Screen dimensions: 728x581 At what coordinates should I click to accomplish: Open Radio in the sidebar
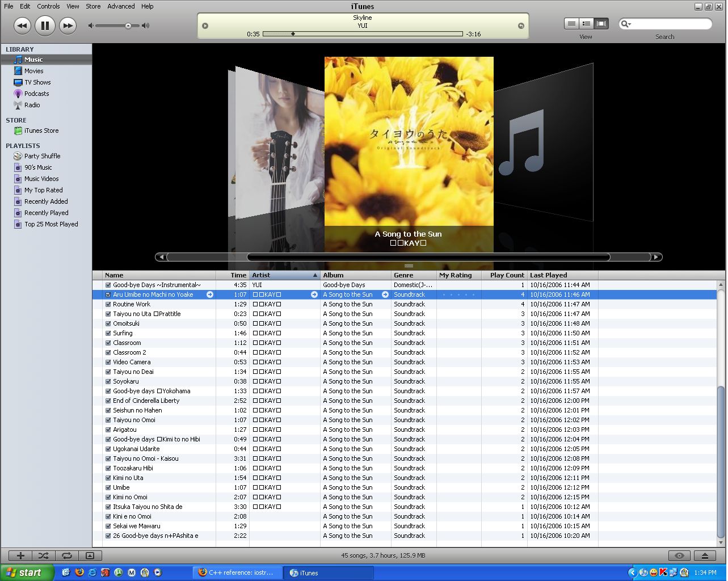pyautogui.click(x=32, y=105)
